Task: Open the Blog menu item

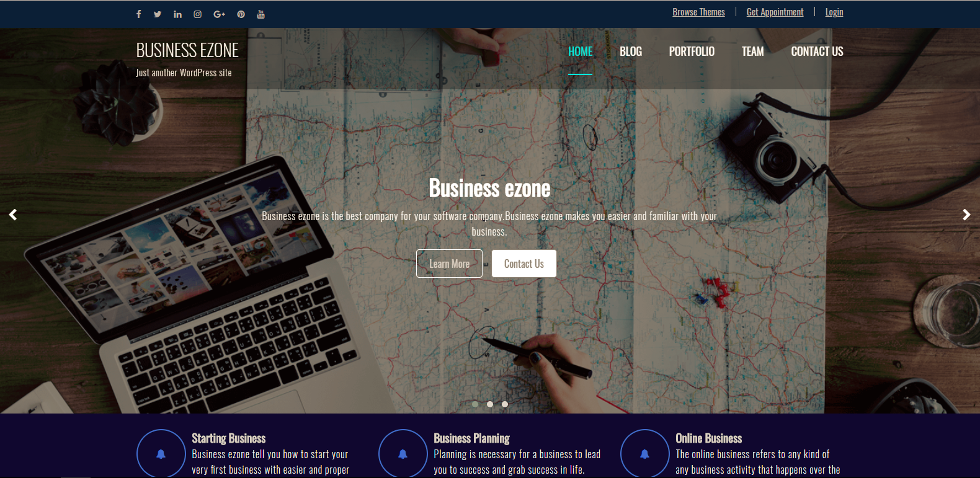Action: coord(631,51)
